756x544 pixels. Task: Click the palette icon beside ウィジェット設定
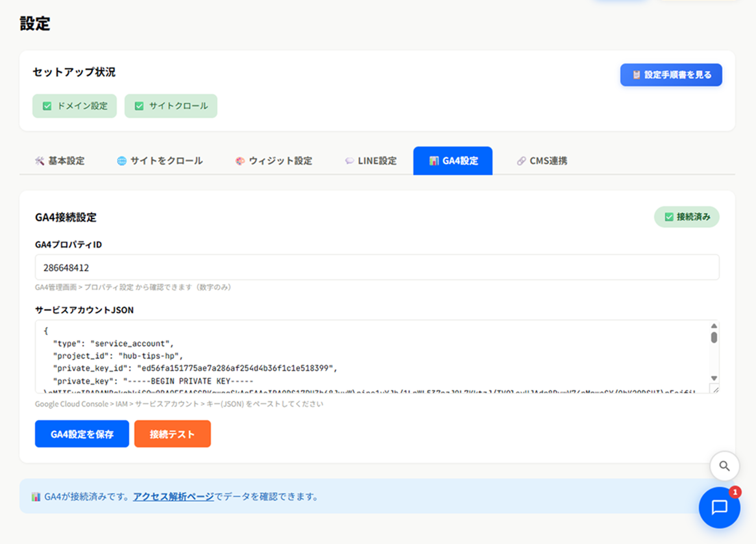[239, 161]
